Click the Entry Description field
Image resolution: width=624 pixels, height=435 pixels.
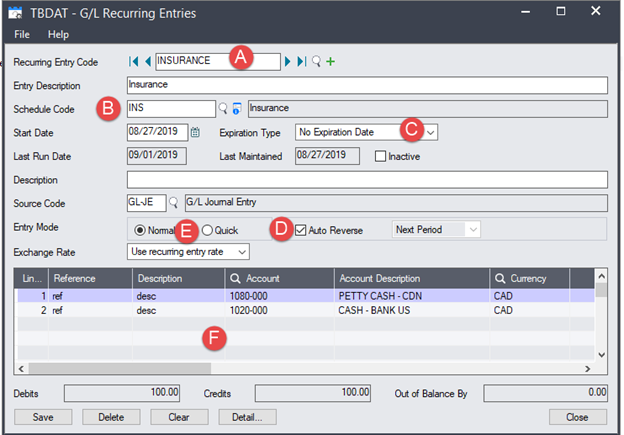[367, 85]
